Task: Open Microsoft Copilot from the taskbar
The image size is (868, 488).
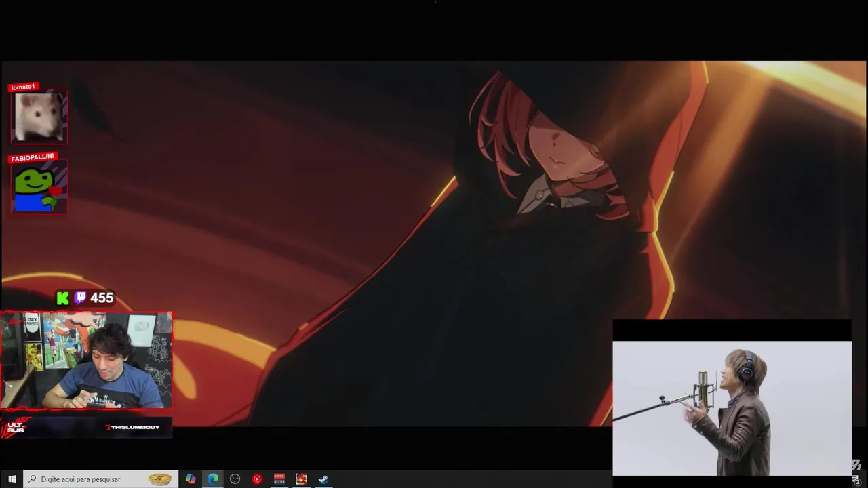Action: pyautogui.click(x=191, y=479)
